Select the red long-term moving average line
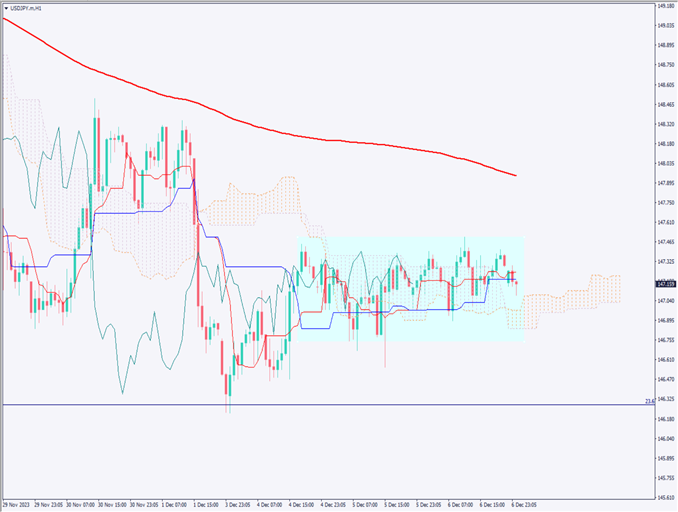Viewport: 678px width, 512px height. coord(300,135)
